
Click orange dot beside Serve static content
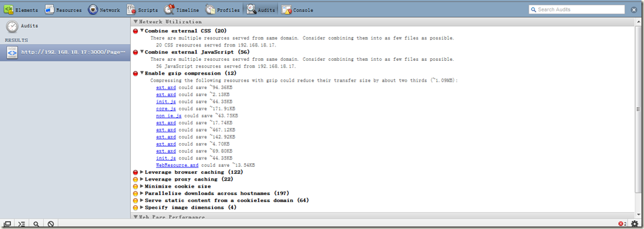click(x=135, y=201)
